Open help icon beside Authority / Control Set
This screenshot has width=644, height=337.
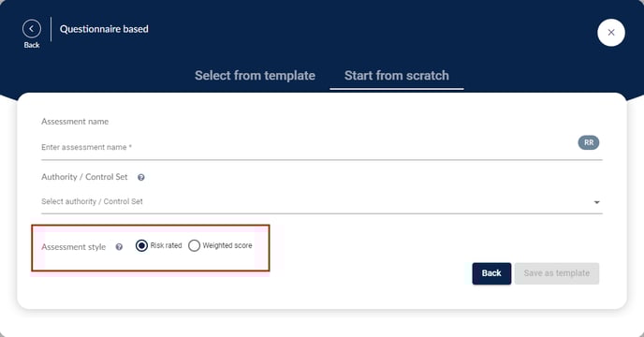click(140, 178)
